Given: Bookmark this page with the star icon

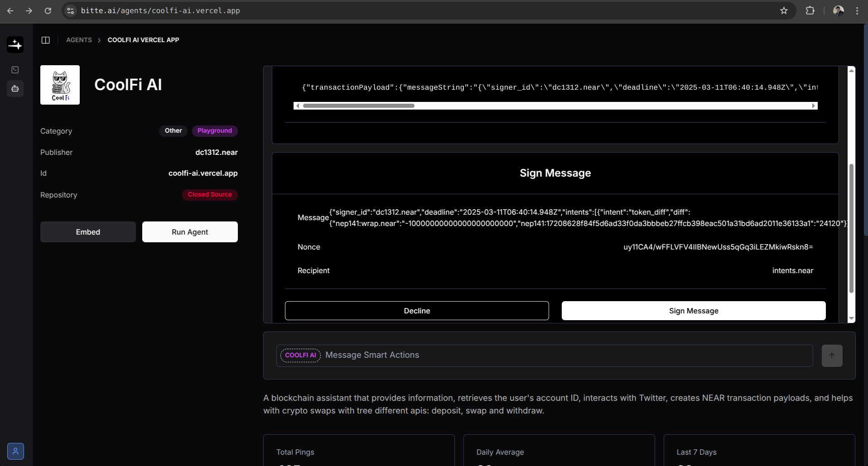Looking at the screenshot, I should coord(784,11).
